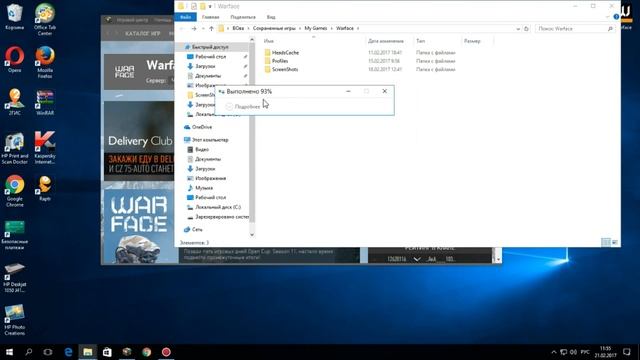The width and height of the screenshot is (640, 360).
Task: Open Видео under Этот компьютер
Action: 202,149
